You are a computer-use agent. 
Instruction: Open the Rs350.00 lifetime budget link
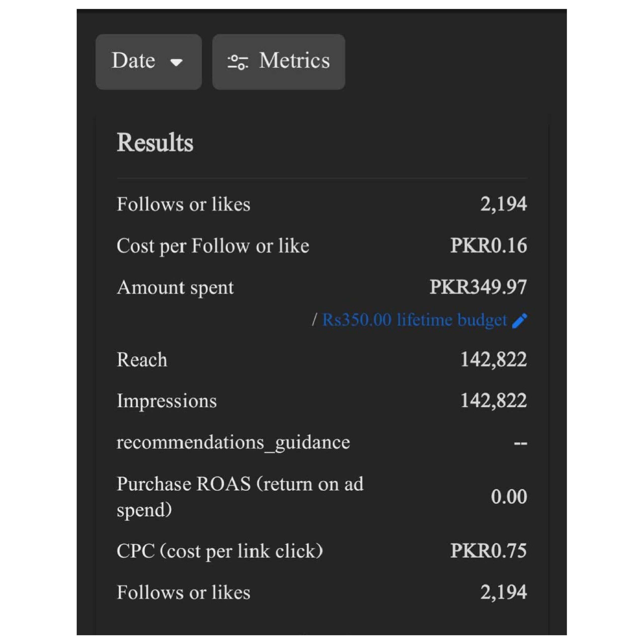coord(414,320)
